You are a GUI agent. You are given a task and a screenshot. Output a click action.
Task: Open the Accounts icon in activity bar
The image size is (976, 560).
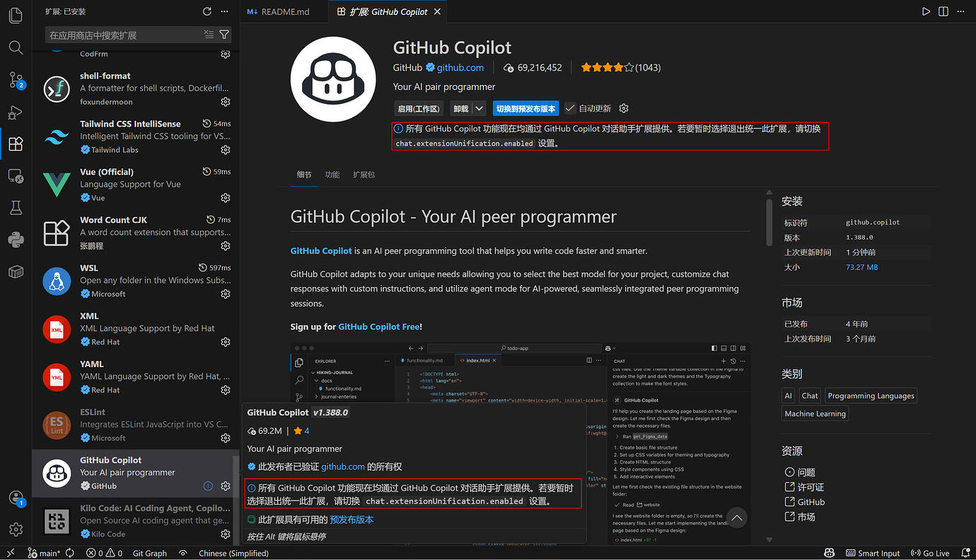pos(16,498)
